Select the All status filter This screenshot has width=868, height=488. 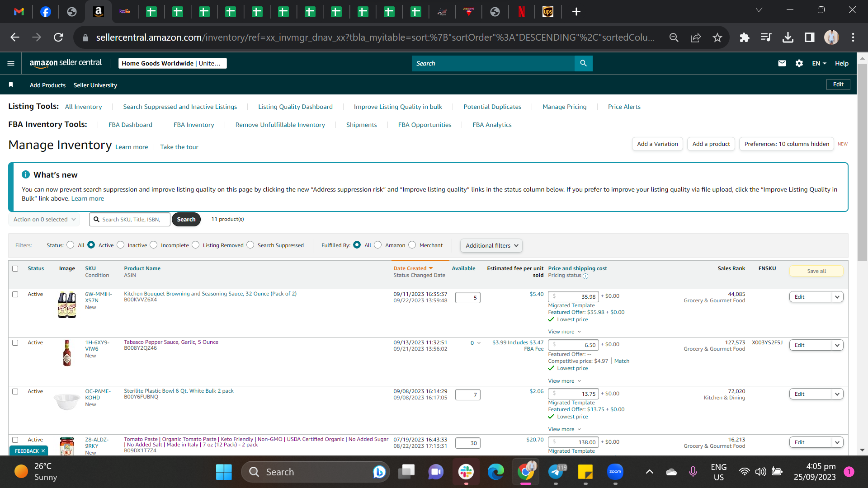(x=70, y=245)
